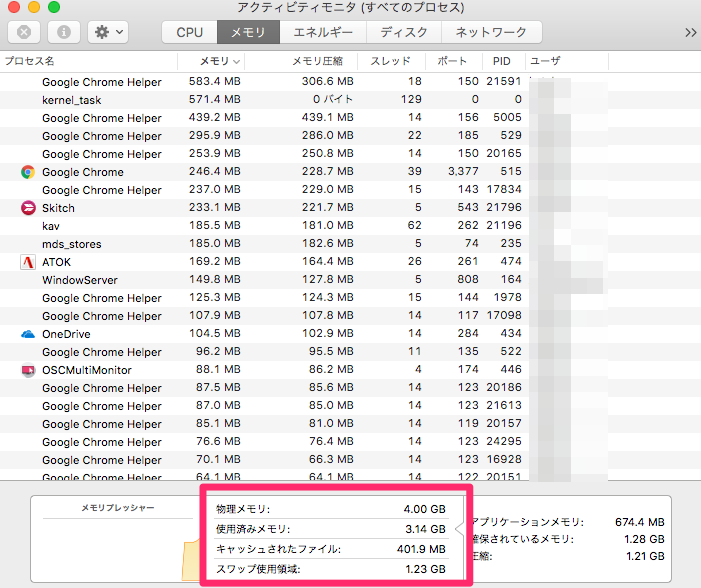Click the 物理メモリ 4.00 GB value
The image size is (701, 588).
(425, 509)
